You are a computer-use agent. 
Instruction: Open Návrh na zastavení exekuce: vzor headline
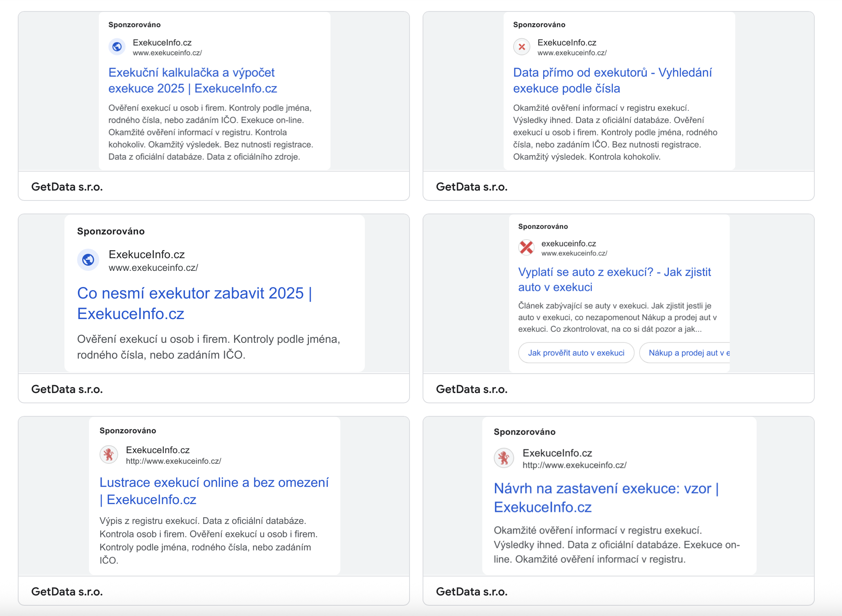[x=606, y=497]
